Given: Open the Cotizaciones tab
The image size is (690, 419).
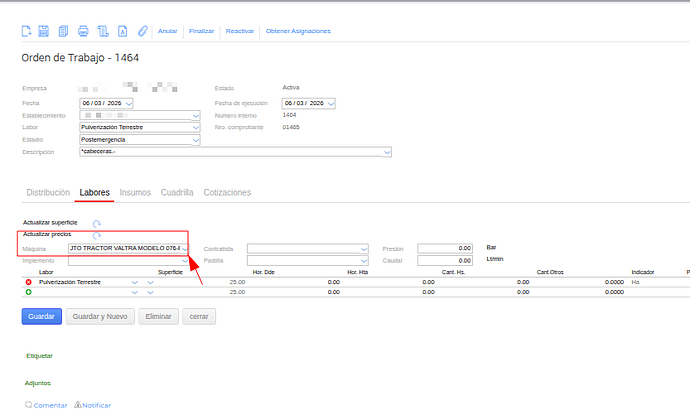Looking at the screenshot, I should (x=227, y=192).
